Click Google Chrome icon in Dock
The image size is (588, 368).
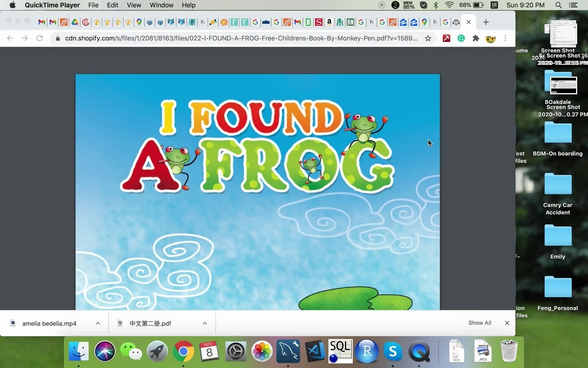183,351
